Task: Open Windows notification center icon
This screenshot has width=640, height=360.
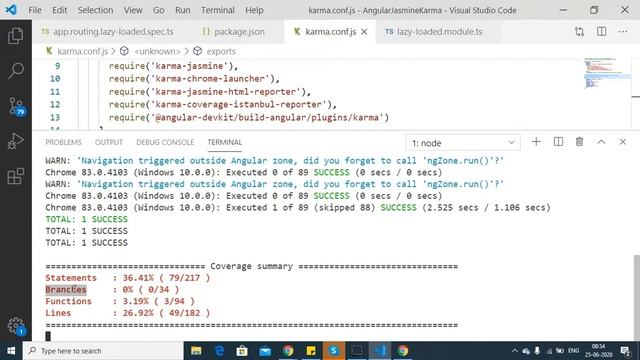Action: (x=625, y=351)
